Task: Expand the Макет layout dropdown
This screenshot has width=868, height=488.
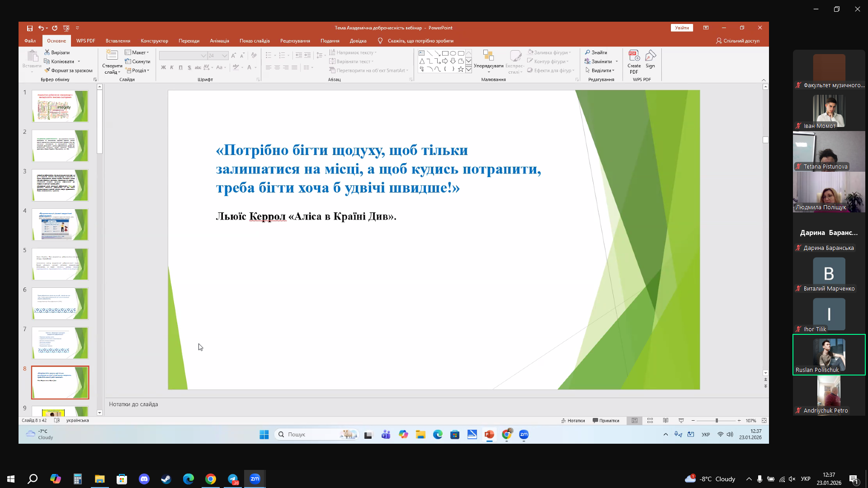Action: click(x=137, y=52)
